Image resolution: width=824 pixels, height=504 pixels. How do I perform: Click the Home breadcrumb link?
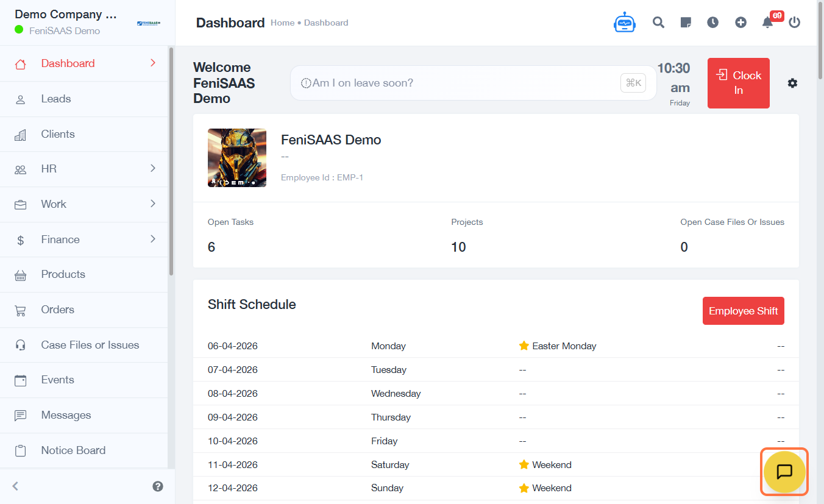tap(282, 23)
